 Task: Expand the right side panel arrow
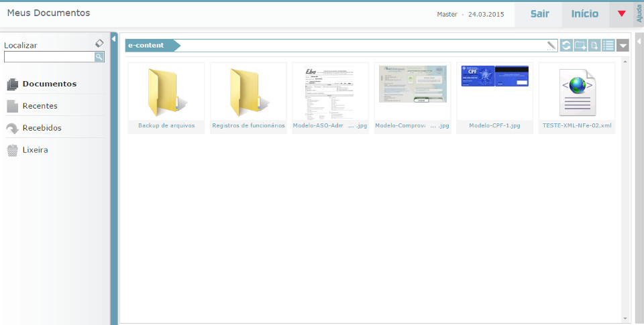(x=639, y=41)
